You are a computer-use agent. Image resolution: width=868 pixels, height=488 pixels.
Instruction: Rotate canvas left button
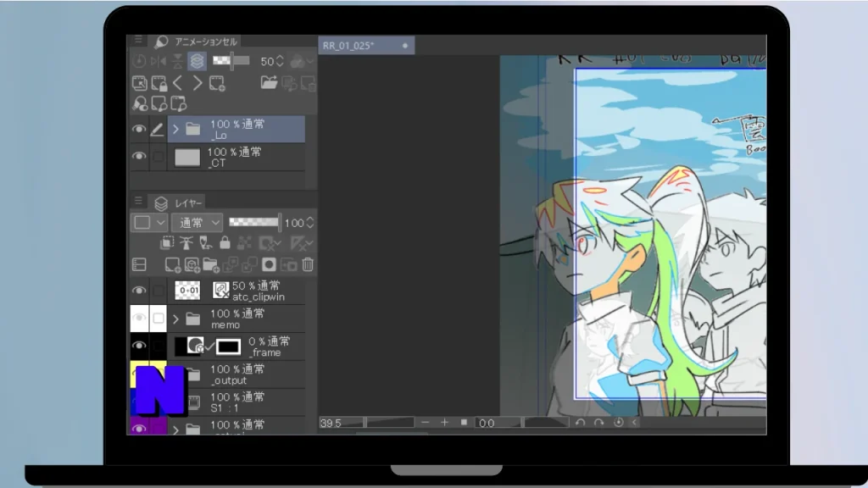580,423
